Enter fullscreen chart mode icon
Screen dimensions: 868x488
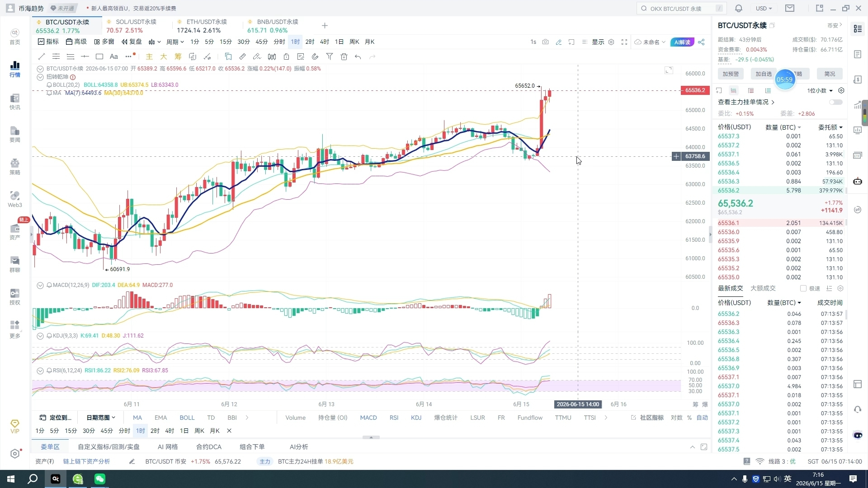tap(624, 42)
